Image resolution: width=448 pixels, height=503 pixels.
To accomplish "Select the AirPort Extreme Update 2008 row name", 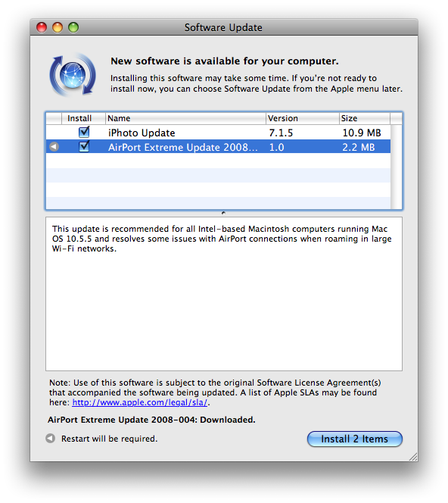I will (182, 147).
